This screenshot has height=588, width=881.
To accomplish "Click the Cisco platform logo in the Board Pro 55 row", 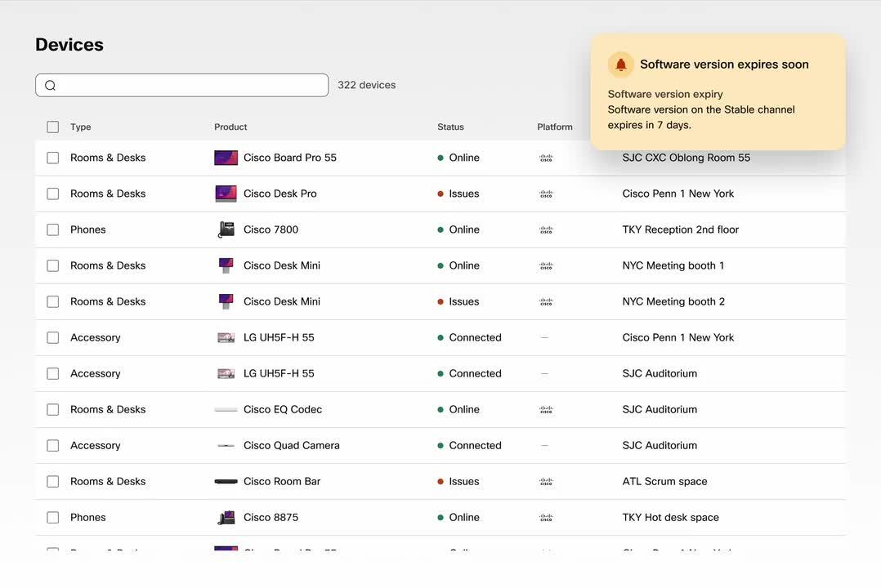I will tap(546, 158).
